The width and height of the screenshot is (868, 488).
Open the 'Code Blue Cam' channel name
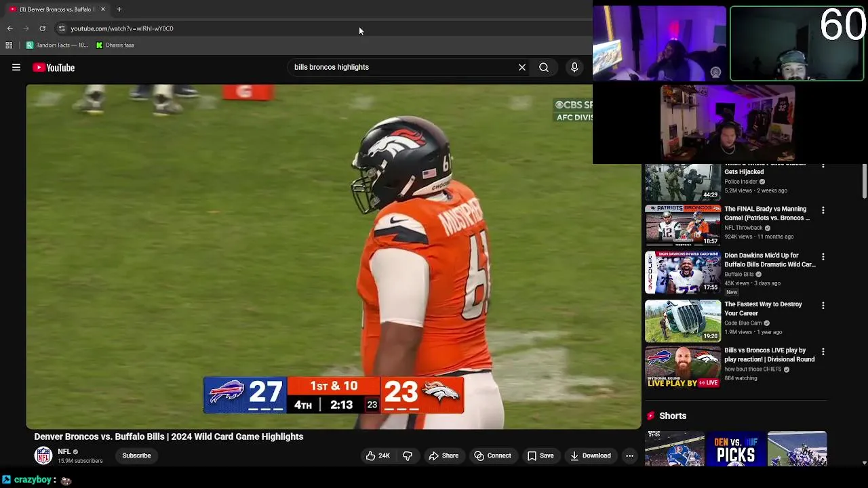(x=743, y=323)
